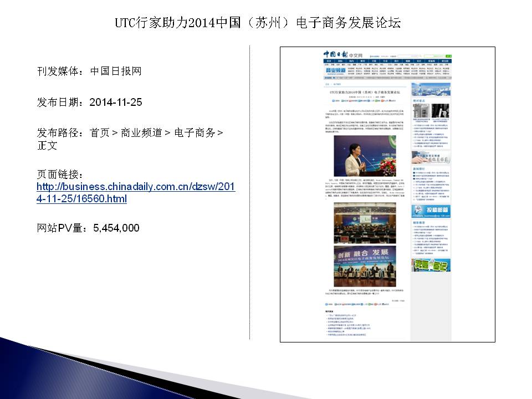
Task: Open the business.chinadaily.com.cn page link
Action: tap(136, 192)
